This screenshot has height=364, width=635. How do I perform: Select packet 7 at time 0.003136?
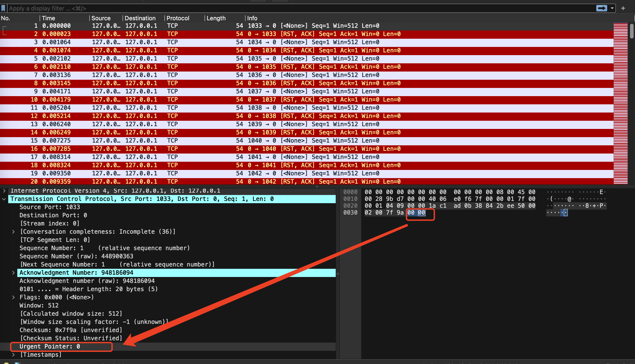point(306,75)
